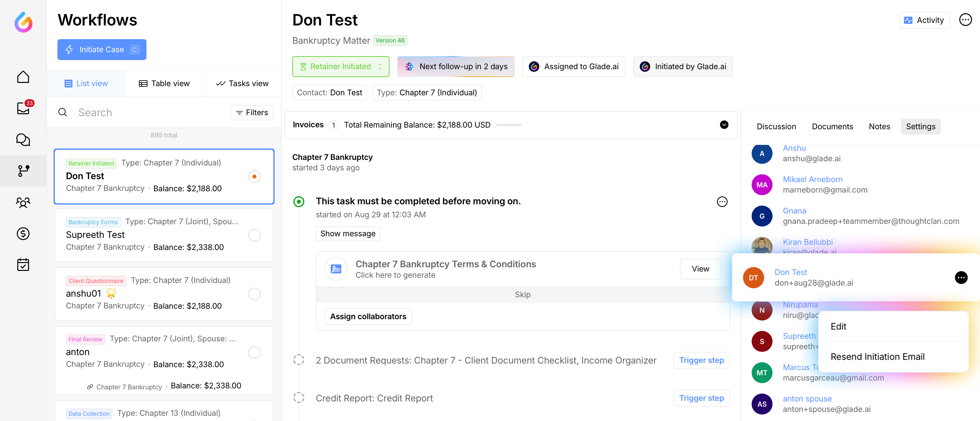Choose Resend Initiation Email menu item
The width and height of the screenshot is (980, 421).
877,357
